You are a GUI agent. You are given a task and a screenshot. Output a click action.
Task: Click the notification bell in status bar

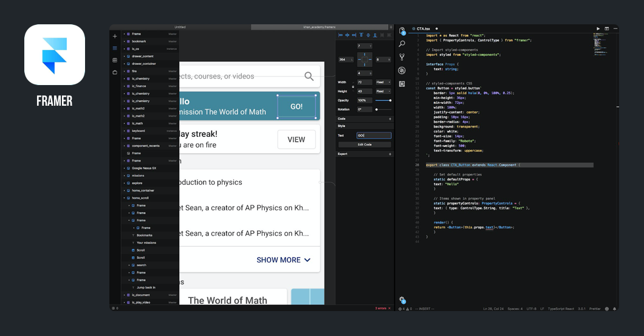click(615, 309)
